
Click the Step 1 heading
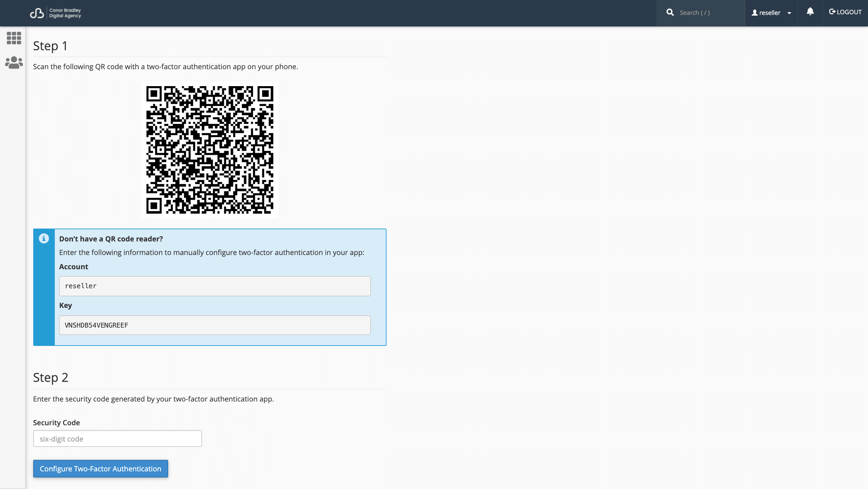50,46
